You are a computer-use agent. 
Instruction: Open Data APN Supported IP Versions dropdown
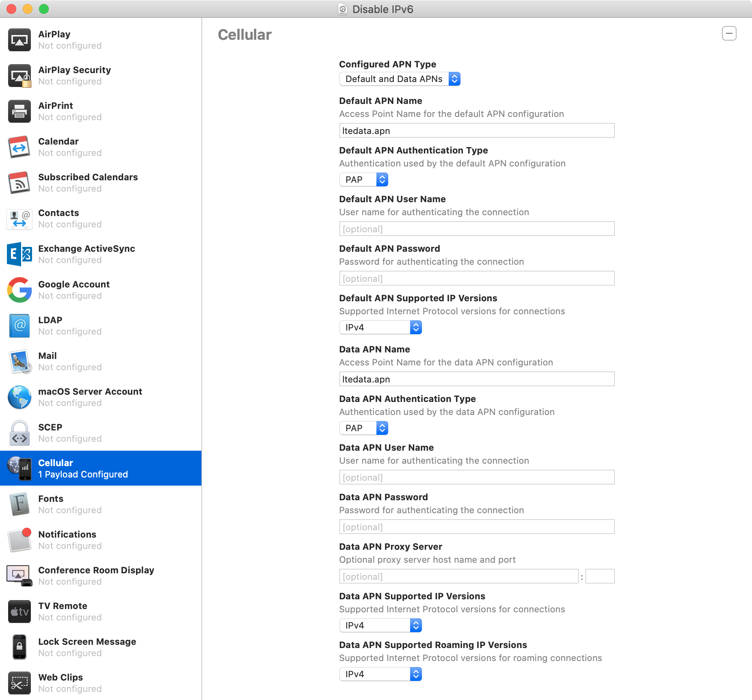coord(380,625)
